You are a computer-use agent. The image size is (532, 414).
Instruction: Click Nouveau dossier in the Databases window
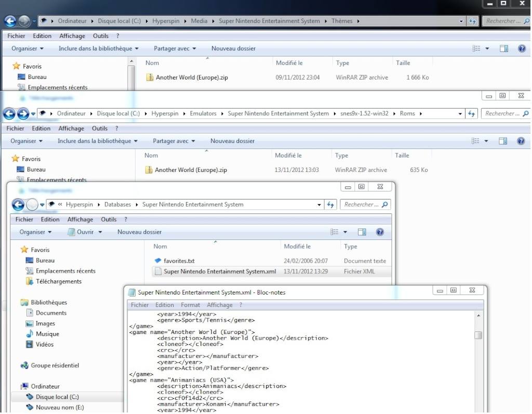(139, 232)
